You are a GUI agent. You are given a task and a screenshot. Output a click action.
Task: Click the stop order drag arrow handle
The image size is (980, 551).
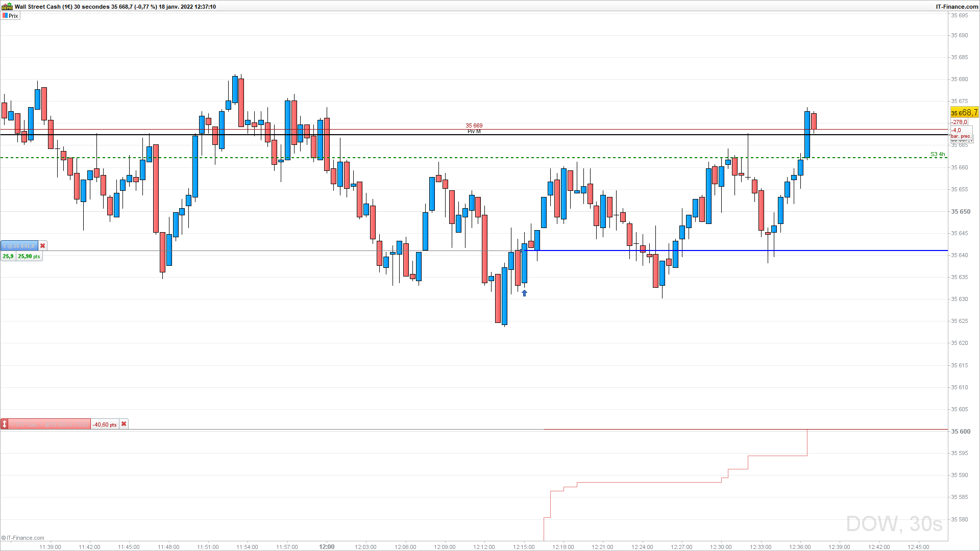4,424
